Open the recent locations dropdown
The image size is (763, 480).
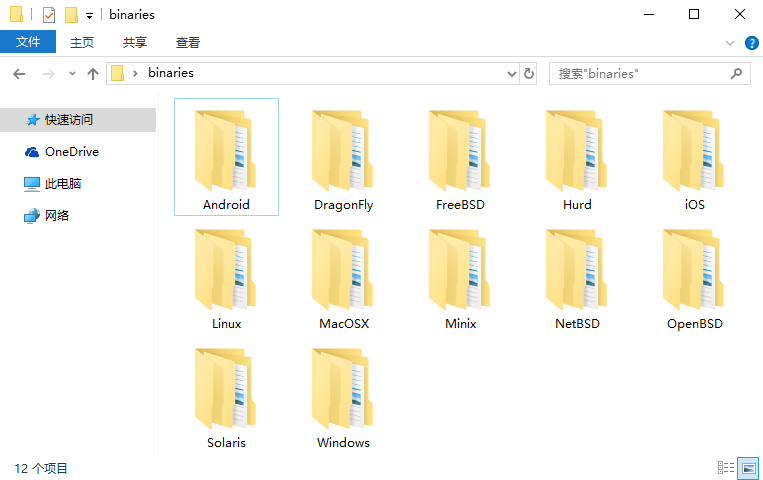click(x=72, y=74)
